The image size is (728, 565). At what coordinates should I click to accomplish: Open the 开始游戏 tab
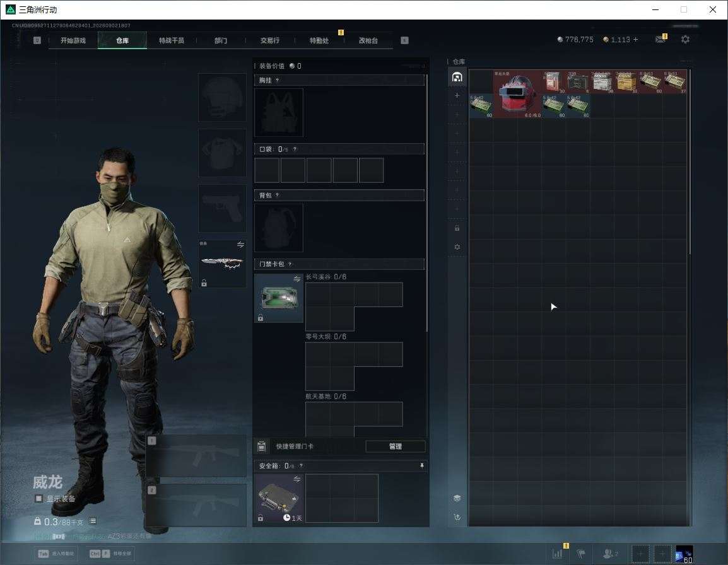pyautogui.click(x=73, y=40)
